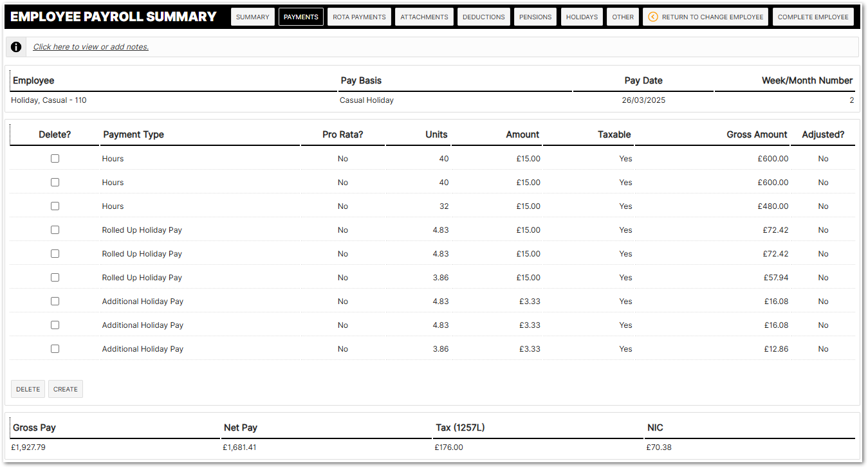Tick checkbox for first Additional Holiday Pay row

(55, 301)
